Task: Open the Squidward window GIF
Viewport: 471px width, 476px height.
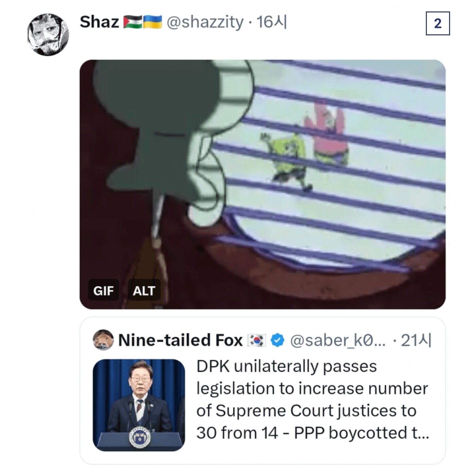Action: (x=262, y=184)
